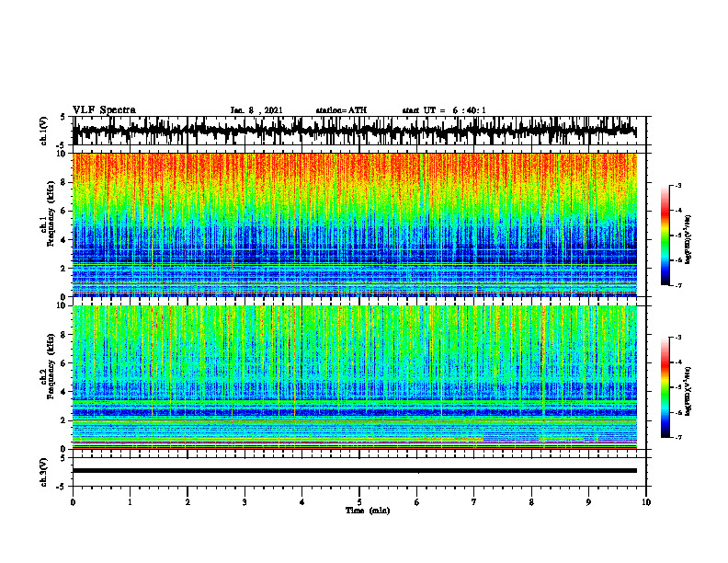Click time axis tick label "3"
This screenshot has width=728, height=563.
pos(245,502)
